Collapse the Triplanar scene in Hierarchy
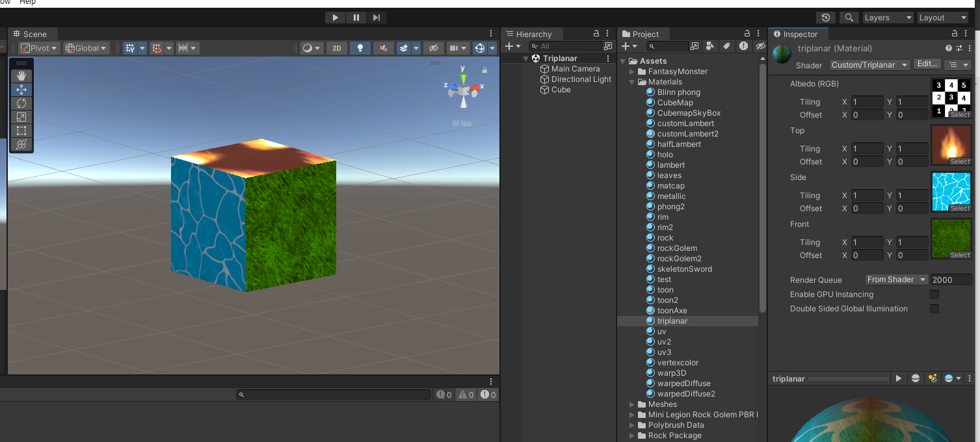Screen dimensions: 980x442 (526, 58)
